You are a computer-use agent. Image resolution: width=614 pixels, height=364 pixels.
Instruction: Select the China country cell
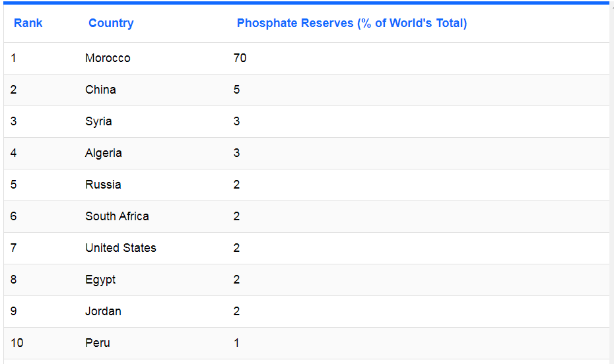100,90
